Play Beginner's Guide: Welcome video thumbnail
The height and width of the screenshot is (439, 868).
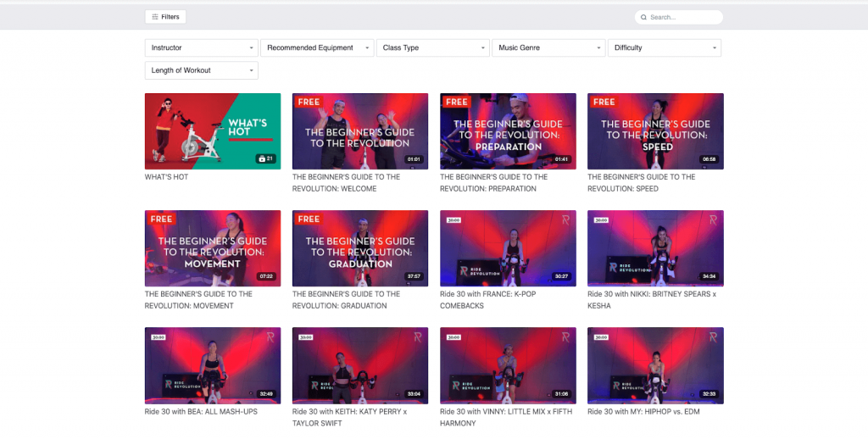pos(359,131)
